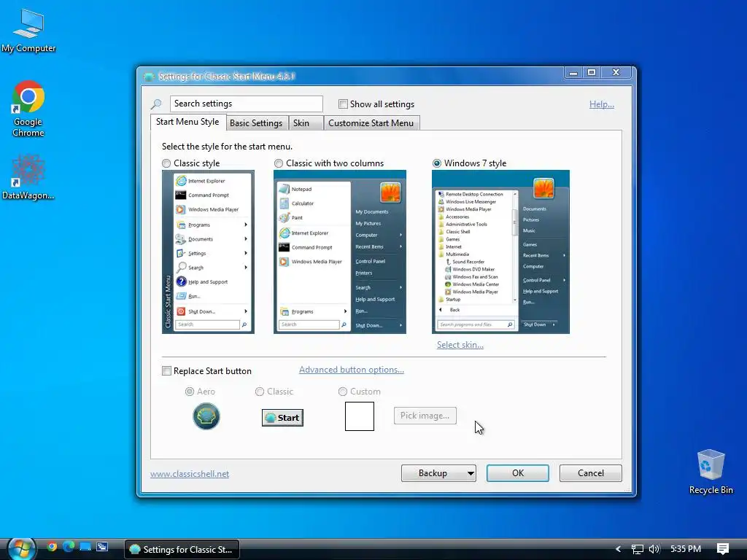This screenshot has width=747, height=560.
Task: Choose the Classic start button radio
Action: [x=260, y=392]
